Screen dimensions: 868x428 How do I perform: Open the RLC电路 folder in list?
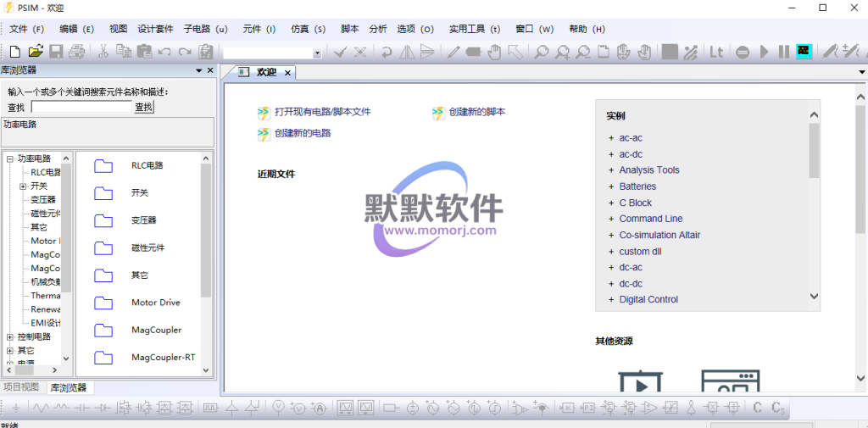coord(147,165)
